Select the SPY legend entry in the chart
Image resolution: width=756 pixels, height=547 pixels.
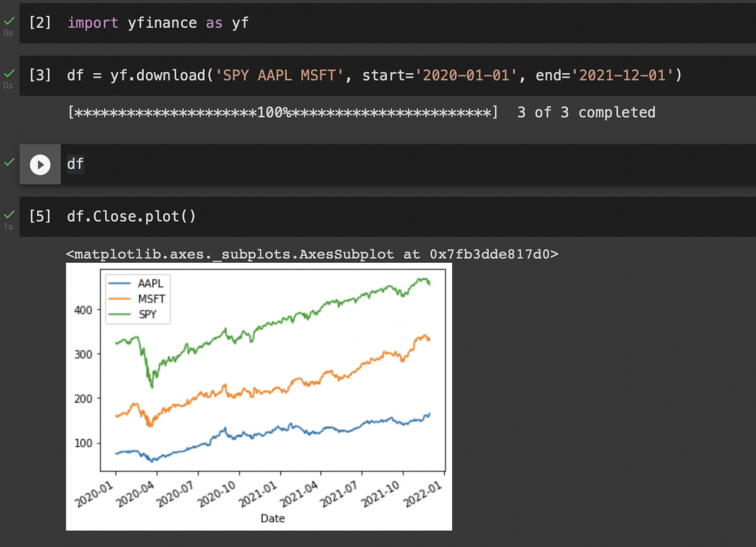click(x=147, y=313)
